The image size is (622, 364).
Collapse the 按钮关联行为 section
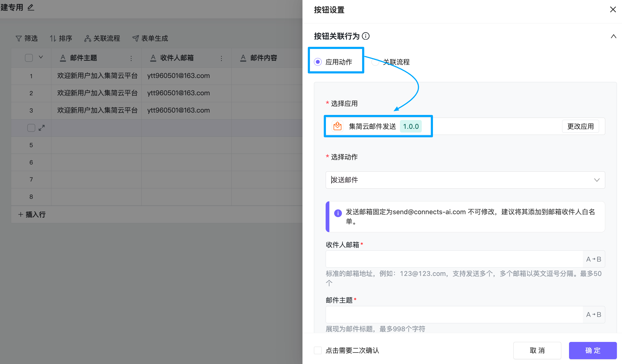tap(613, 36)
